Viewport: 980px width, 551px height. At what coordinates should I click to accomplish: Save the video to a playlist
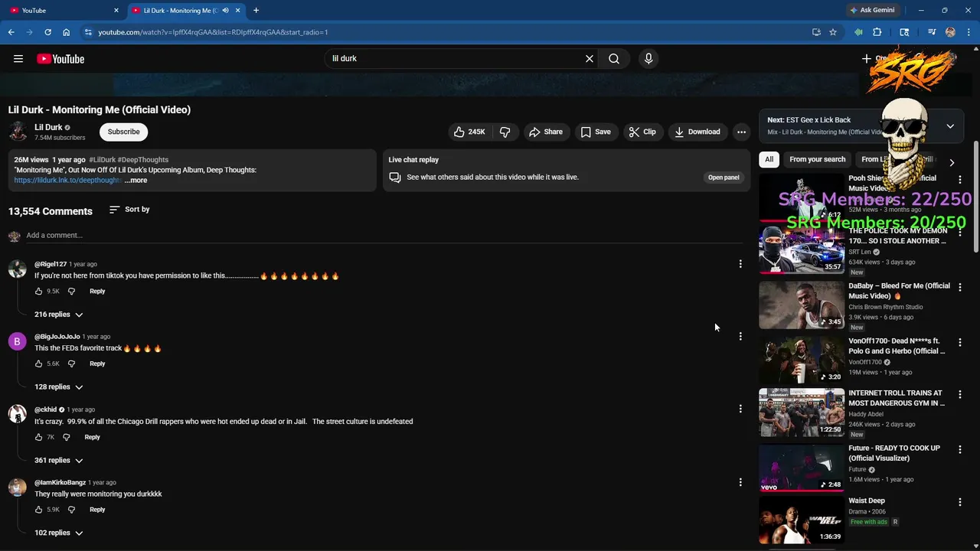[x=596, y=132]
